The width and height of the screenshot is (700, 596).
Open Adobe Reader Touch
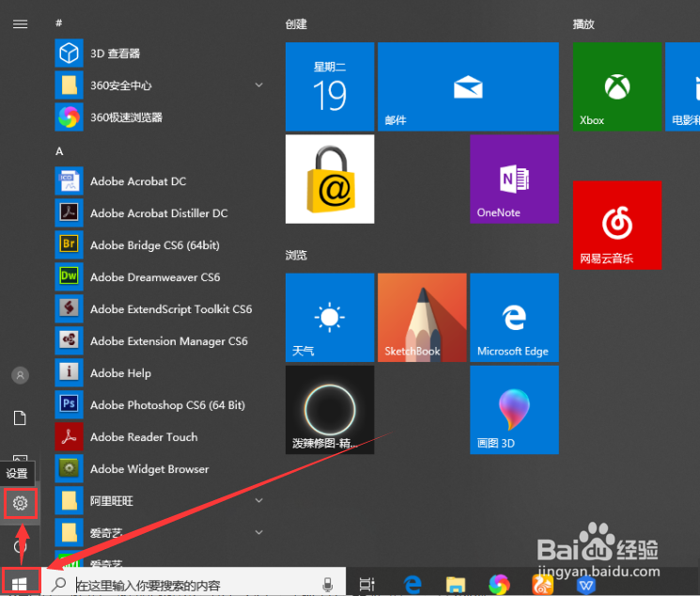point(159,436)
